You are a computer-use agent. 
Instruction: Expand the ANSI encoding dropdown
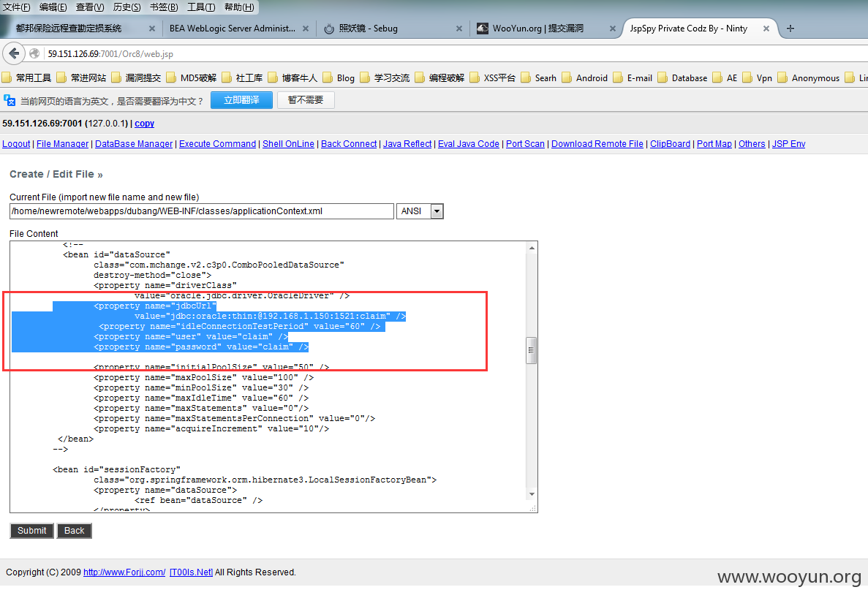437,211
